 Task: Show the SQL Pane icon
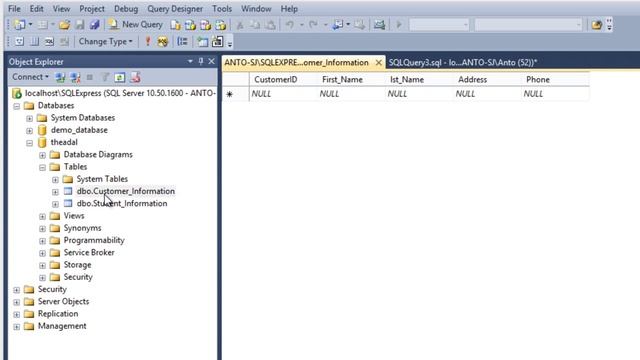49,42
